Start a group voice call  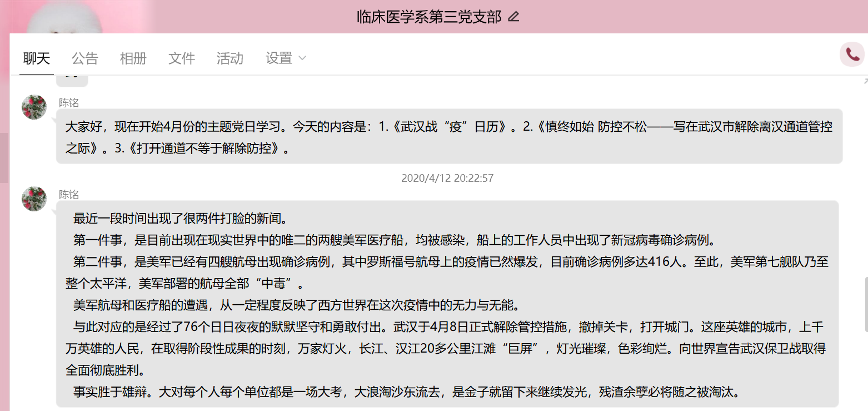pyautogui.click(x=852, y=54)
